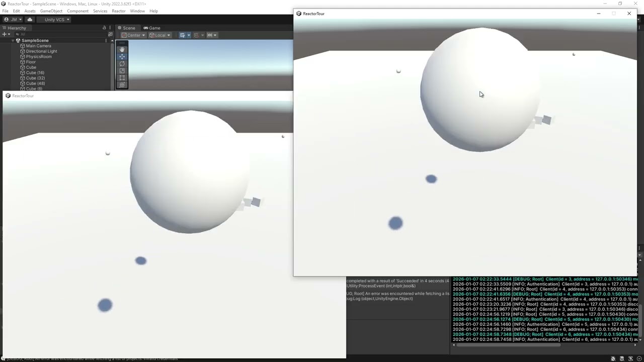Click the auto-generate lighting icon in status bar
Image resolution: width=644 pixels, height=362 pixels.
631,358
